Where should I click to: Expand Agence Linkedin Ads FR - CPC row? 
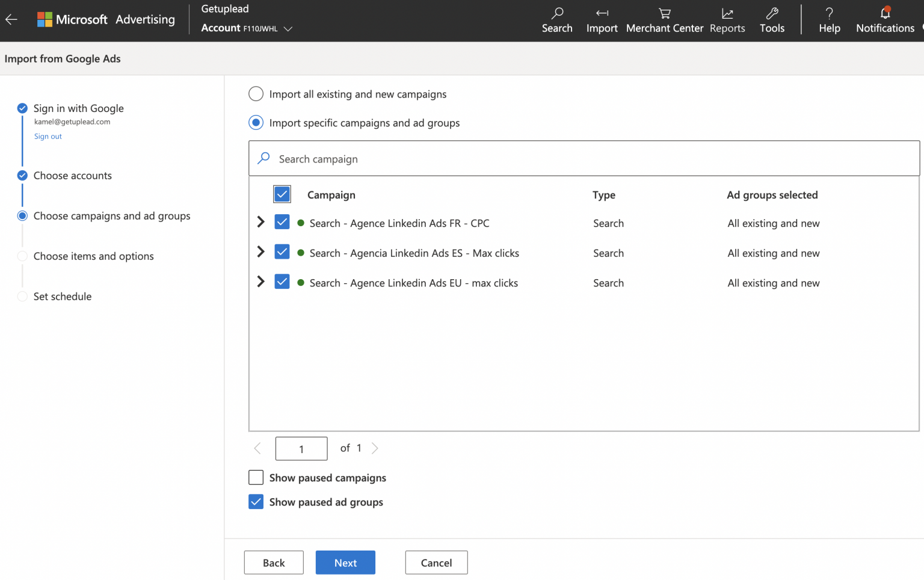(260, 222)
